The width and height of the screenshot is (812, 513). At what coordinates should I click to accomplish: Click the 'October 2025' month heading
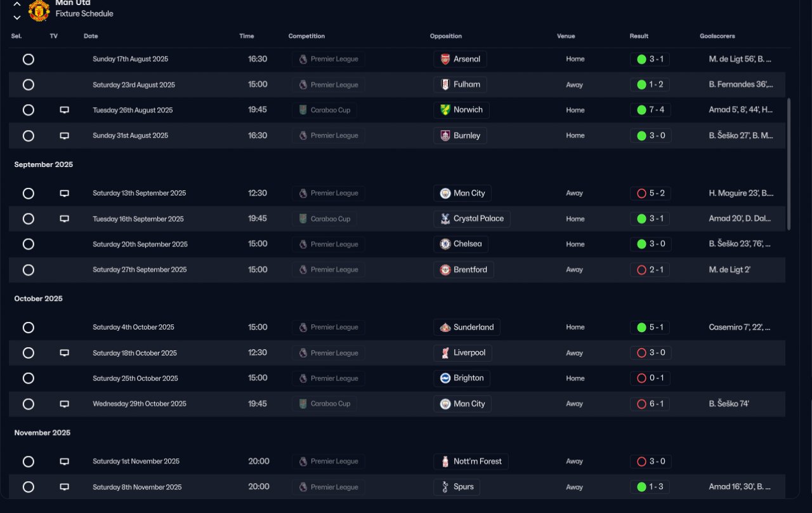[x=39, y=298]
